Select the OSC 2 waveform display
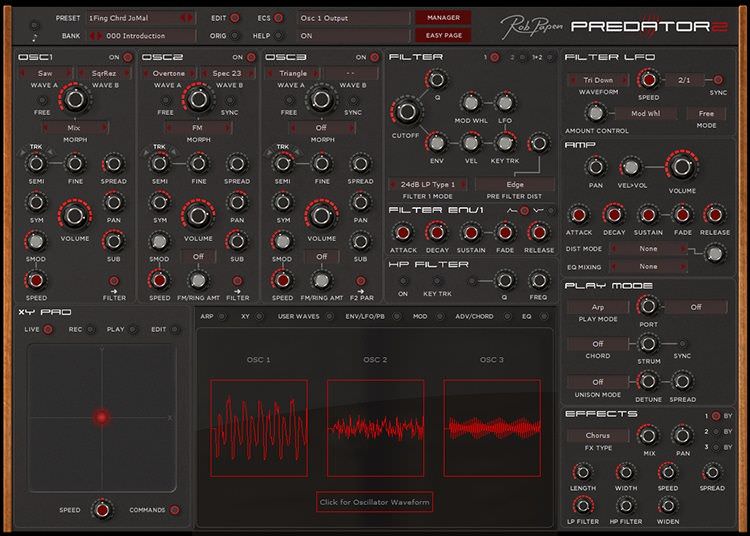 (x=375, y=421)
